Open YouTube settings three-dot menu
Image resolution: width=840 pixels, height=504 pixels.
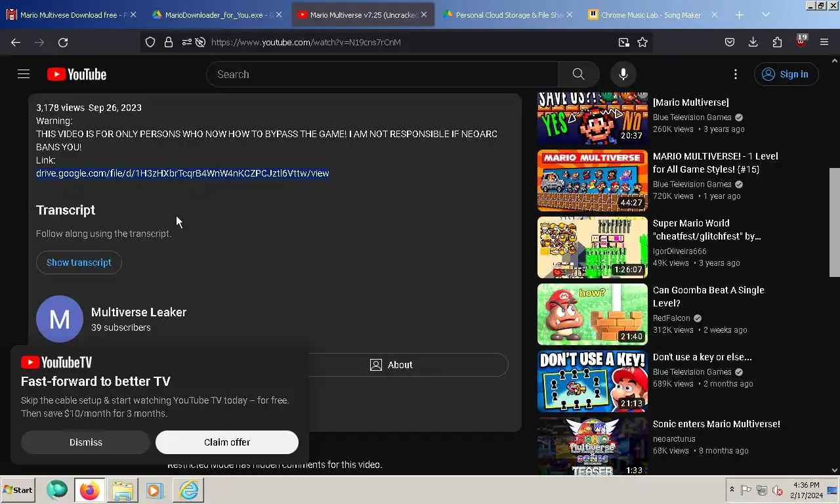coord(736,74)
